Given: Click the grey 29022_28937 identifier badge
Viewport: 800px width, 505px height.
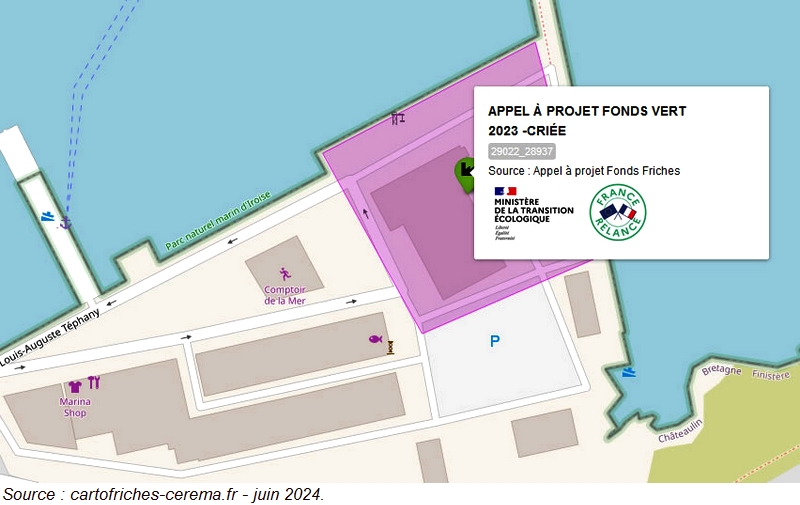Looking at the screenshot, I should (521, 151).
